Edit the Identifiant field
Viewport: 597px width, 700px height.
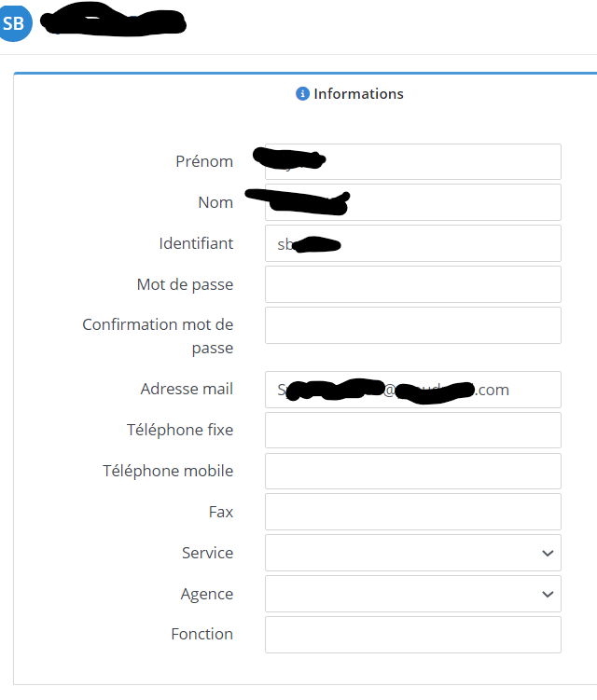click(x=413, y=243)
